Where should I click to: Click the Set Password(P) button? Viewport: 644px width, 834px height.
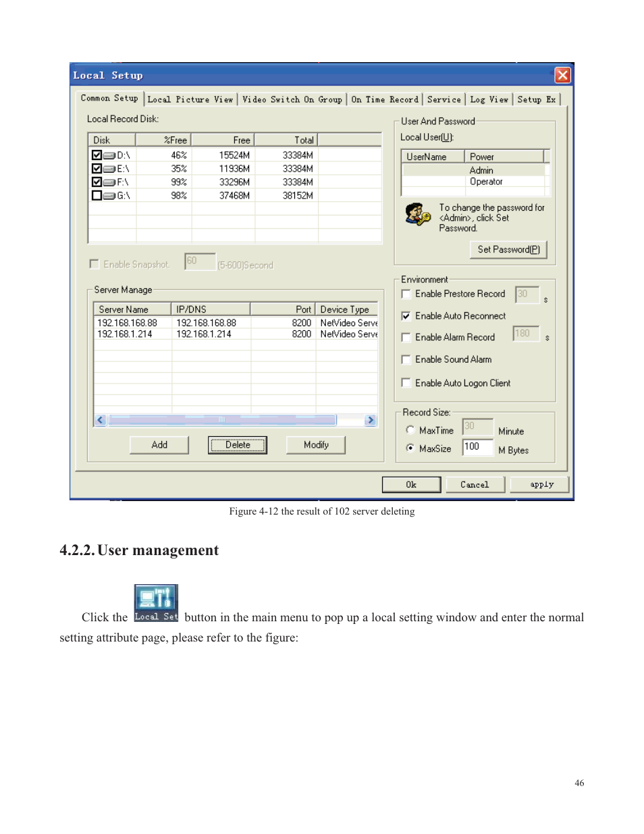point(509,250)
